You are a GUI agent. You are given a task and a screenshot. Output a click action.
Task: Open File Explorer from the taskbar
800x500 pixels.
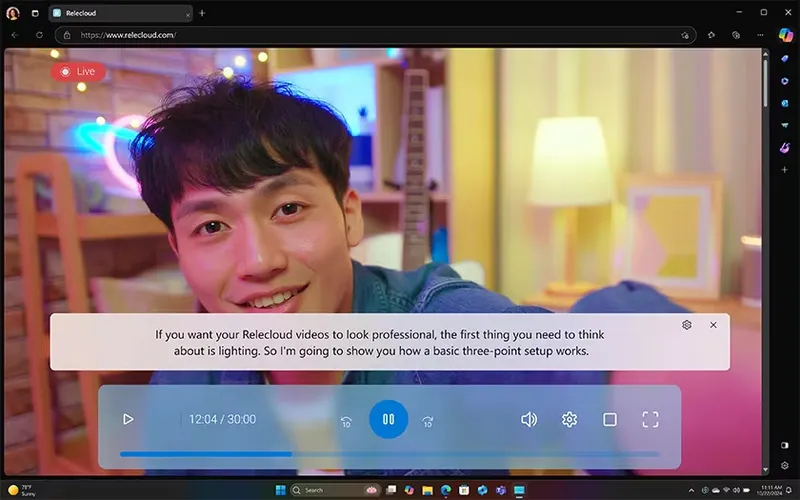[428, 490]
